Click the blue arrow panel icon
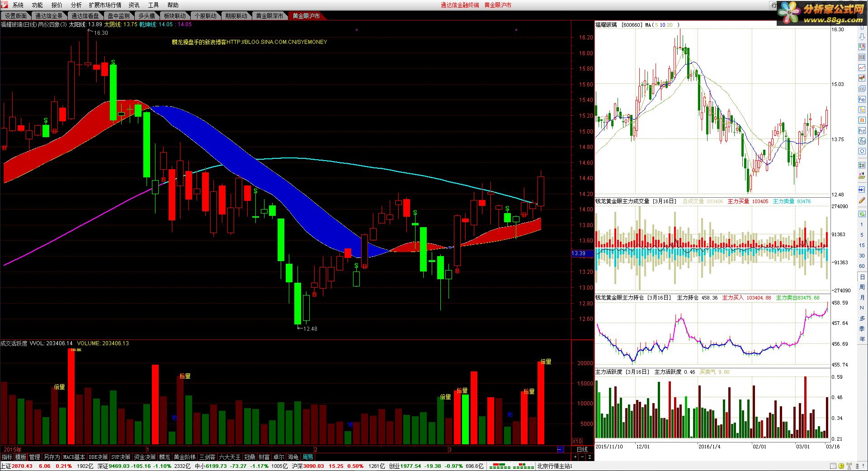 pyautogui.click(x=862, y=189)
